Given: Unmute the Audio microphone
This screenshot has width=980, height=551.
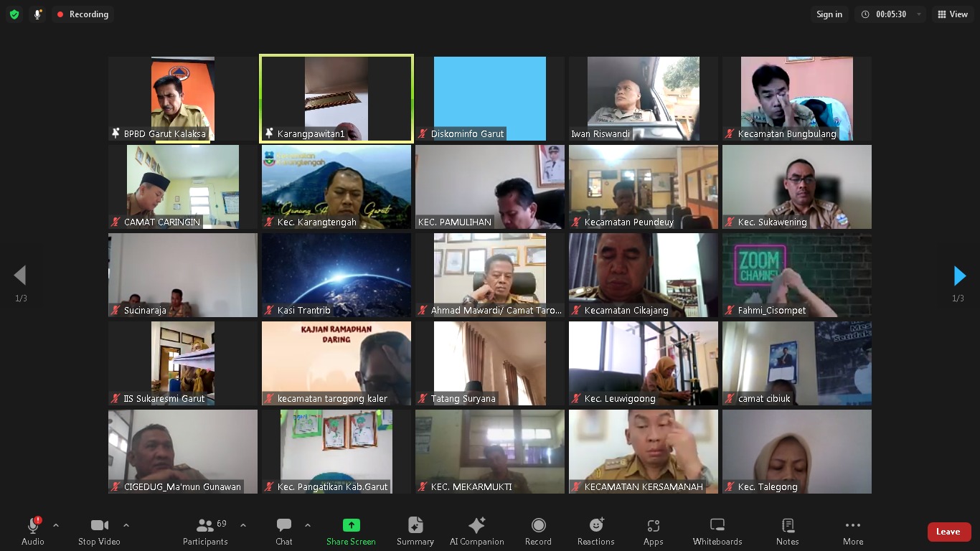Looking at the screenshot, I should pyautogui.click(x=32, y=532).
